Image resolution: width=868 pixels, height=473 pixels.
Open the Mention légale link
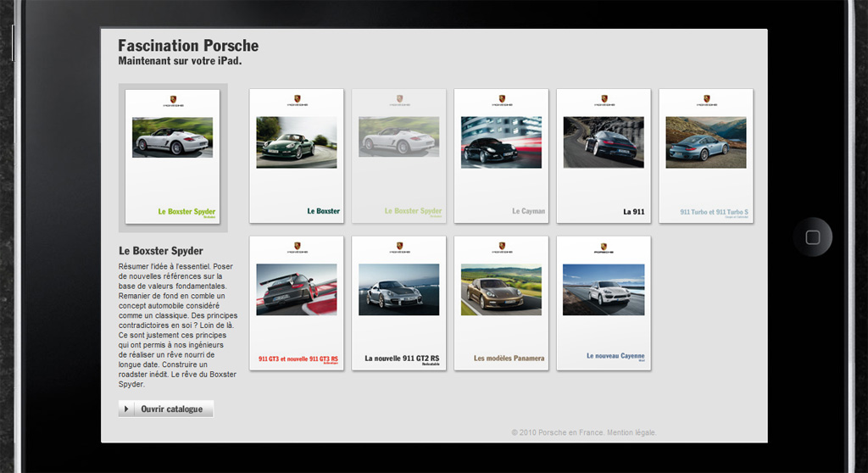[x=632, y=432]
